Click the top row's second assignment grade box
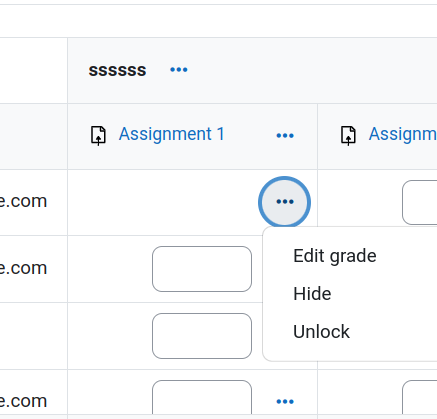The image size is (437, 419). pos(420,203)
